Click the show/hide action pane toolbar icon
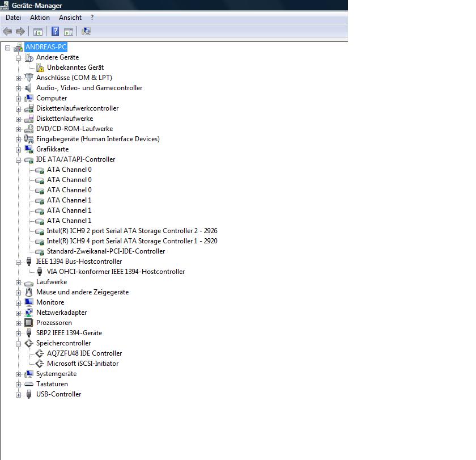This screenshot has width=476, height=460. (x=69, y=32)
